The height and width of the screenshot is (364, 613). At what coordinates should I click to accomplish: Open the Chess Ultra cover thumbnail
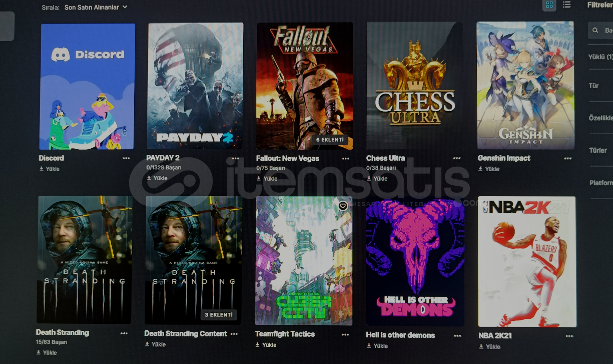point(414,86)
